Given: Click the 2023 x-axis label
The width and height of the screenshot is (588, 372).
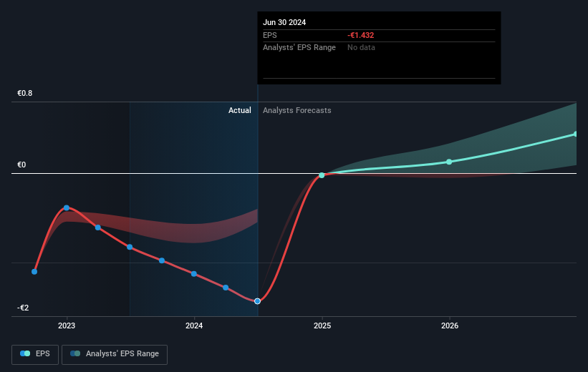Looking at the screenshot, I should 67,325.
